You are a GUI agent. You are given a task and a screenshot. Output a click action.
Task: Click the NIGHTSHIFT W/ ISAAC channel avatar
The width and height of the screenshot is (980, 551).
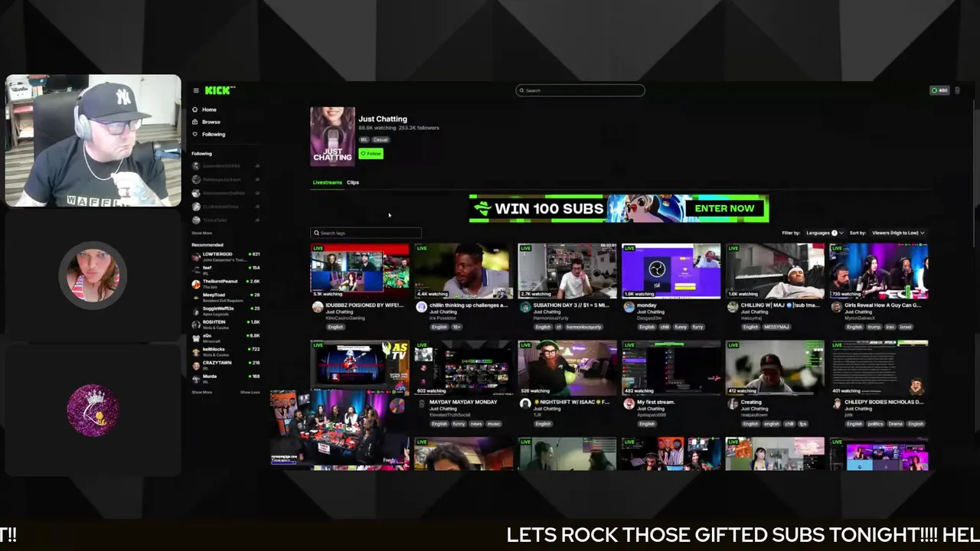point(525,403)
